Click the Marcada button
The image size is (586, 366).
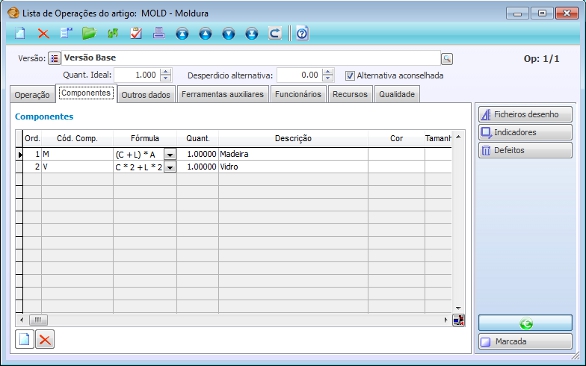click(x=525, y=341)
